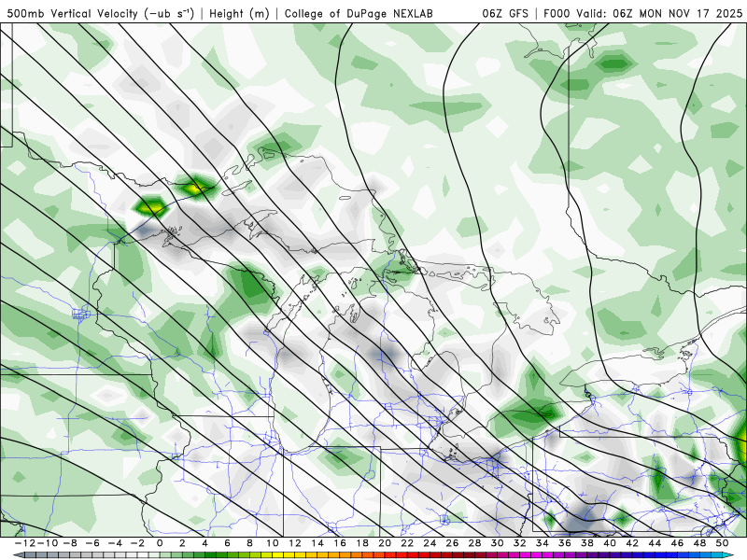
Task: Select the 'Height (m)' header label
Action: (239, 13)
